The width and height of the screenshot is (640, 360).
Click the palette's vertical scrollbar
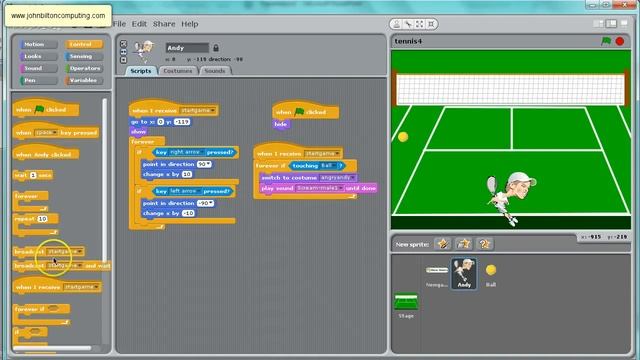[x=104, y=180]
